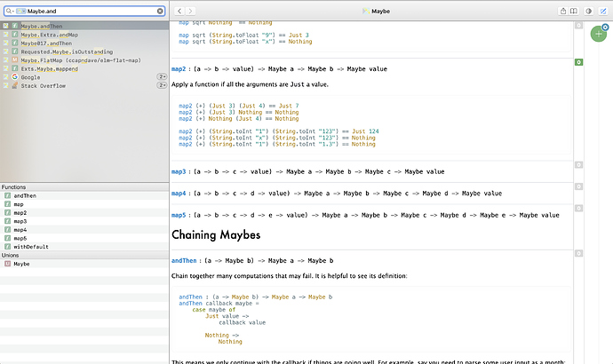Open the annotation counter beside map5
The width and height of the screenshot is (613, 364).
click(578, 208)
